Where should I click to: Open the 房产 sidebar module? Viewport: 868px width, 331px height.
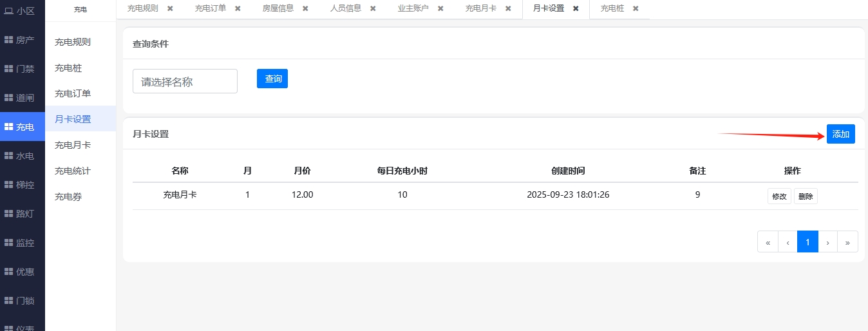click(22, 40)
